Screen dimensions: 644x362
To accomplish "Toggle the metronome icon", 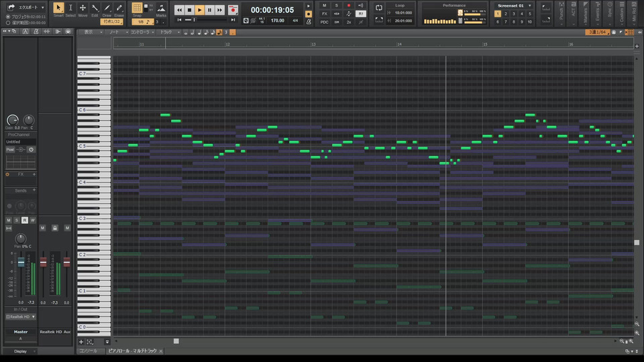I will [309, 21].
